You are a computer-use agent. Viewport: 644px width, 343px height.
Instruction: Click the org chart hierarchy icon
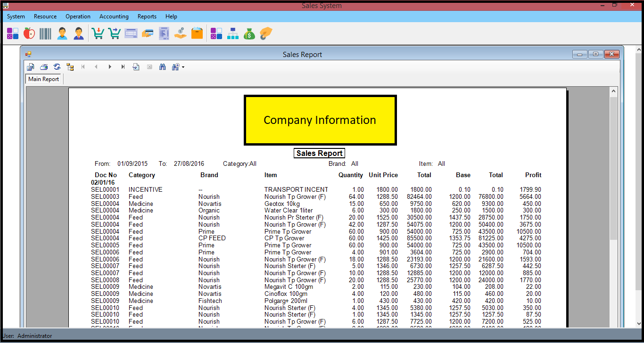(x=233, y=33)
